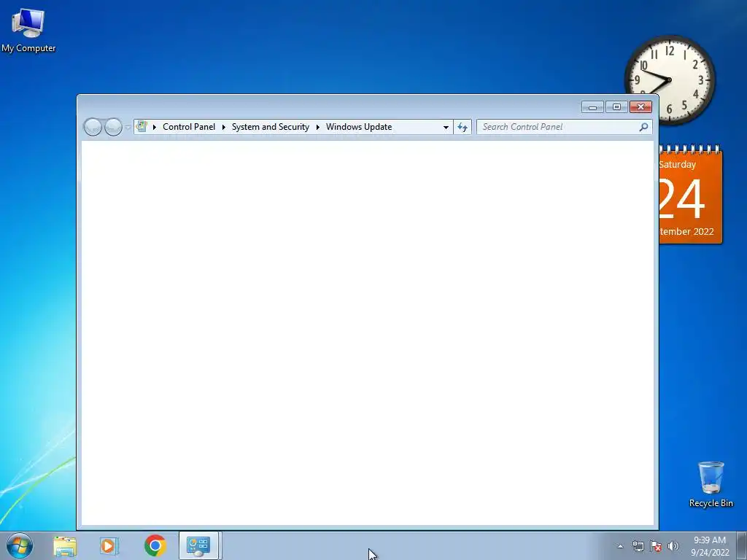Open the Recycle Bin desktop icon
The width and height of the screenshot is (747, 560).
click(x=711, y=484)
